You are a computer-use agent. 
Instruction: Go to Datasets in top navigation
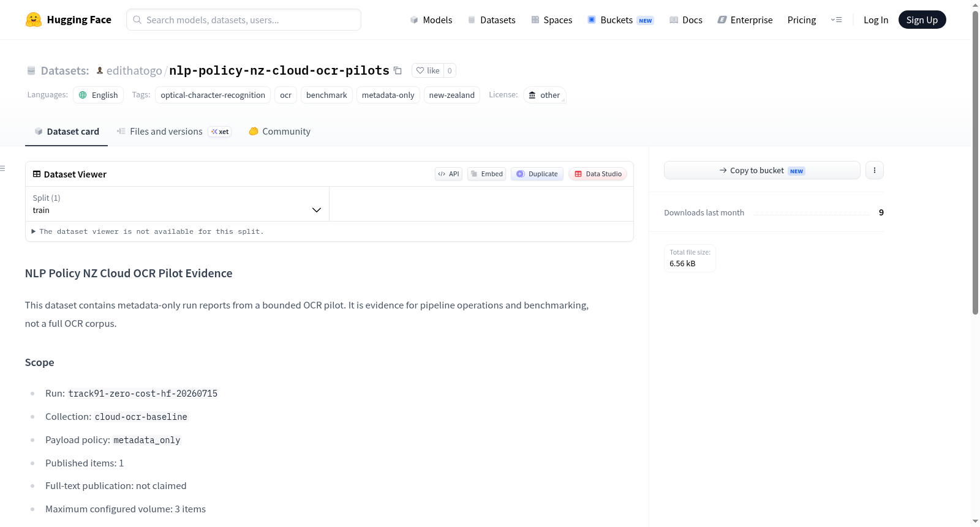coord(491,20)
